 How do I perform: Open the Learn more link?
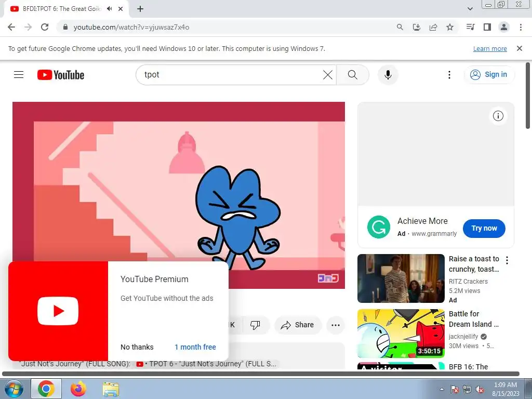point(490,48)
